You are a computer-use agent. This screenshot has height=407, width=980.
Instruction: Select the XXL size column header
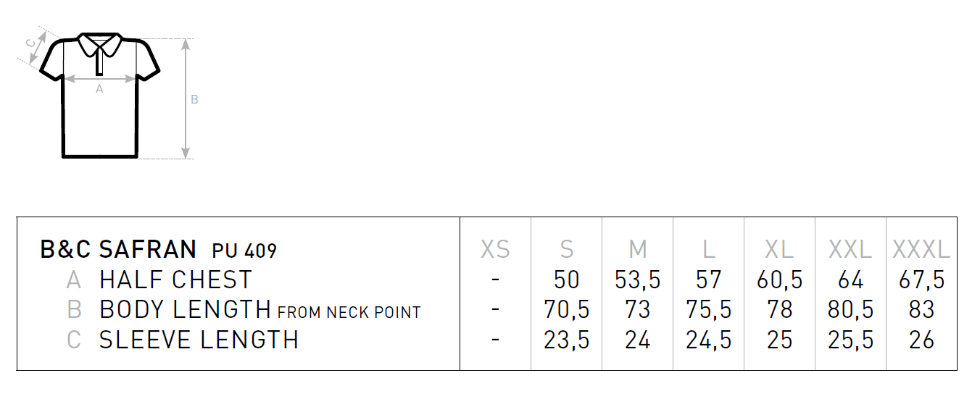850,250
